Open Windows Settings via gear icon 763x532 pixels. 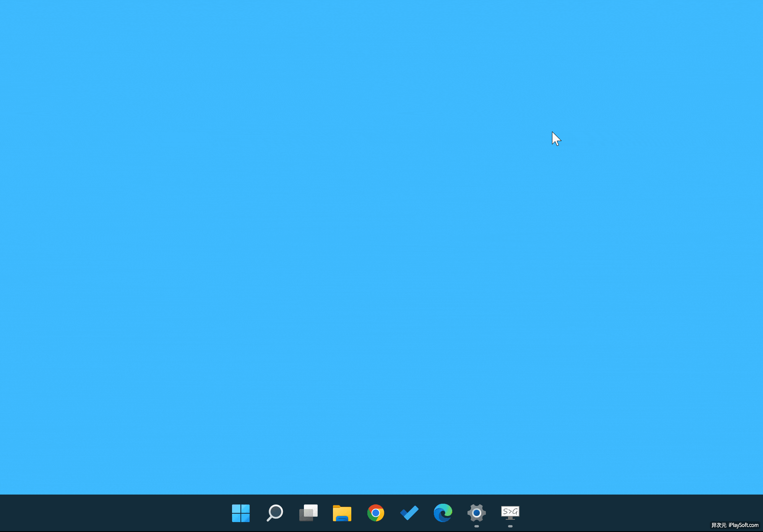point(476,513)
